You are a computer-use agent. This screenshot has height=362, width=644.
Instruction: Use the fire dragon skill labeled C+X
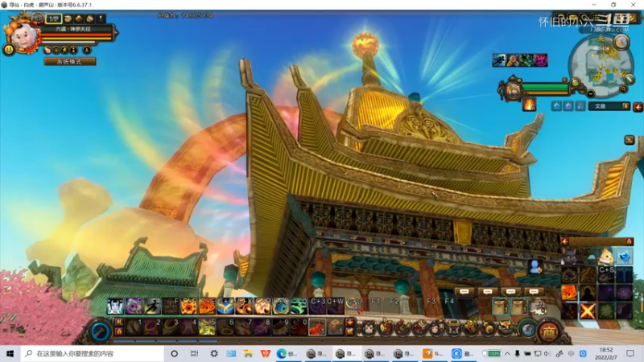[x=244, y=306]
